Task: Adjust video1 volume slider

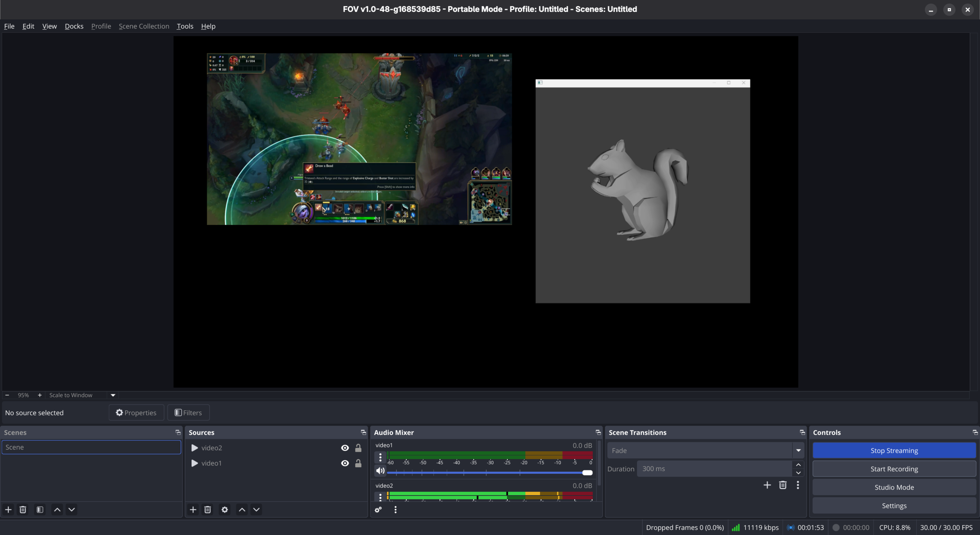Action: pyautogui.click(x=490, y=473)
